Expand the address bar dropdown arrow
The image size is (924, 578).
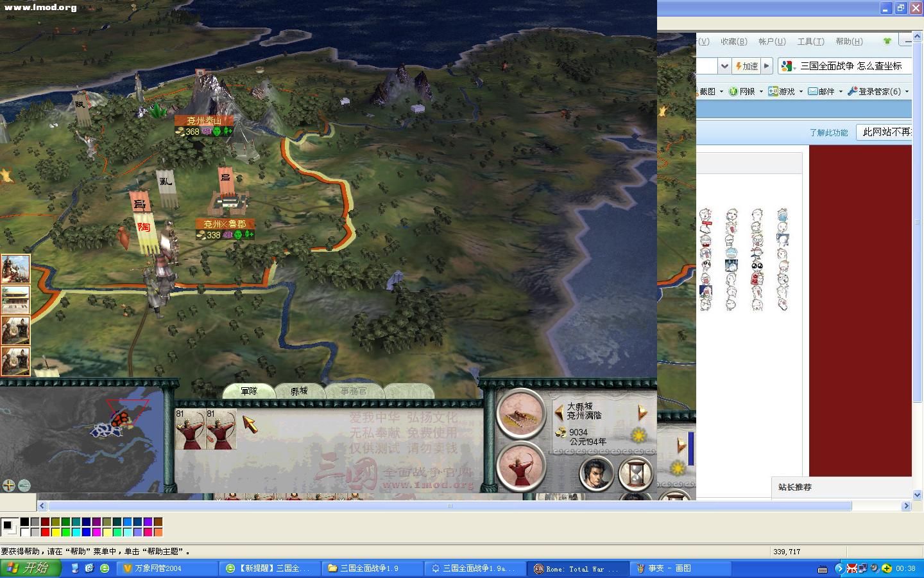[724, 66]
